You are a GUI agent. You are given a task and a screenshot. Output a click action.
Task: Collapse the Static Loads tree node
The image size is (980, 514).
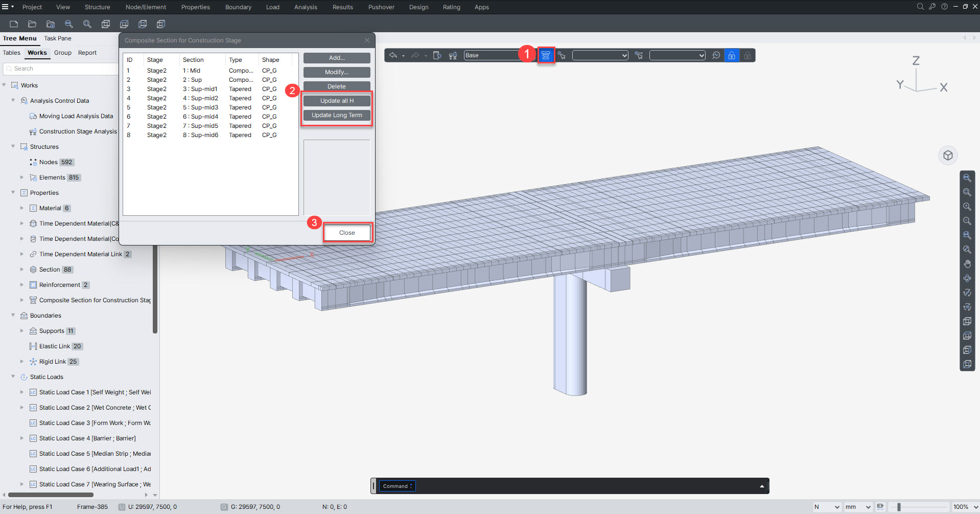coord(13,377)
